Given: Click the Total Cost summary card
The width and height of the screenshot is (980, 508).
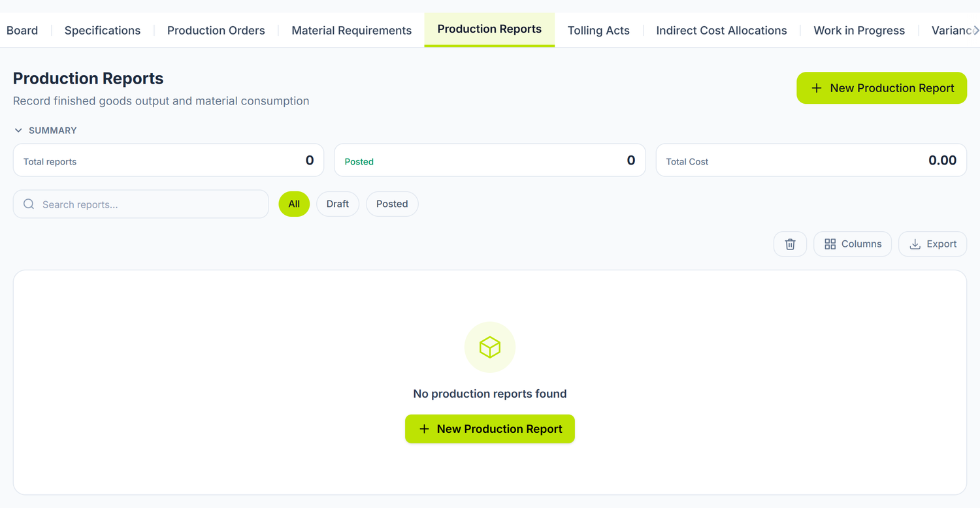Looking at the screenshot, I should [x=811, y=160].
